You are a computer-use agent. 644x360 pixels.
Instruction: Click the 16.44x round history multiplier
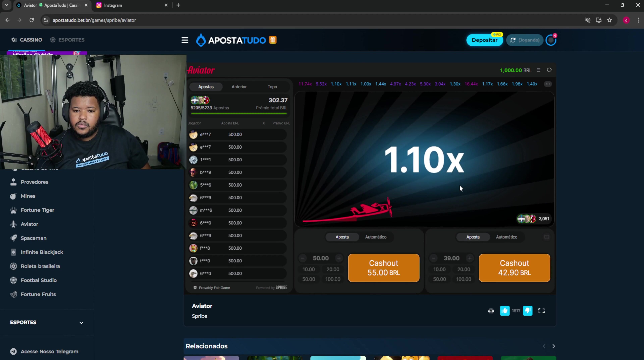[x=471, y=84]
